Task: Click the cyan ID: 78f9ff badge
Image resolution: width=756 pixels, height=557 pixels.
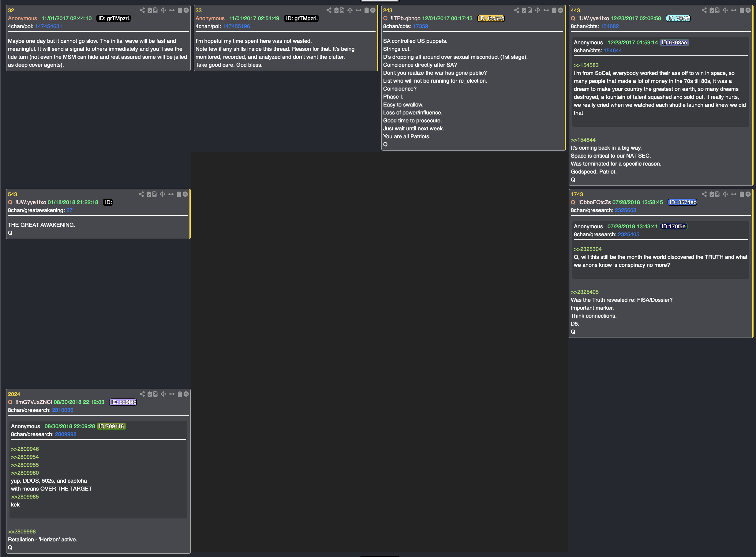Action: (678, 18)
